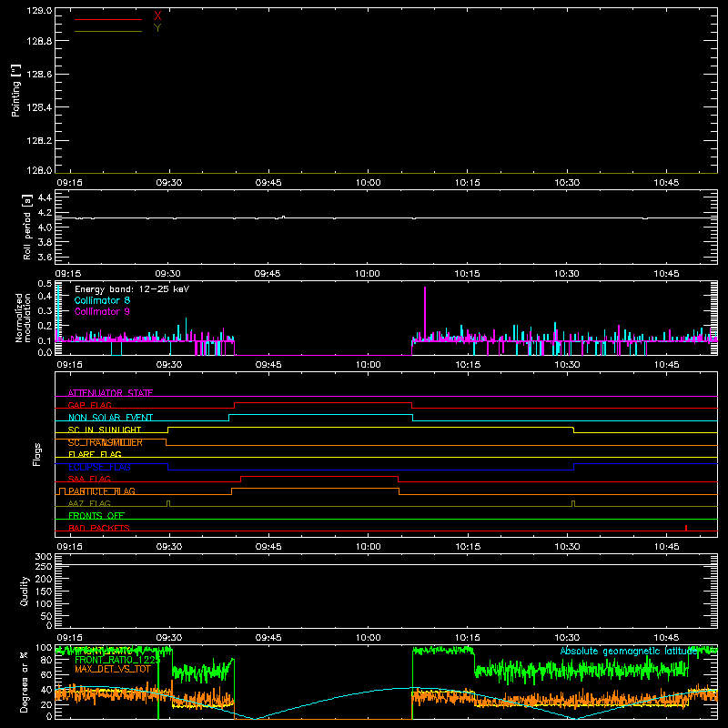
Task: Click the orange MAX_DET_VS_TOT legend label
Action: (113, 669)
